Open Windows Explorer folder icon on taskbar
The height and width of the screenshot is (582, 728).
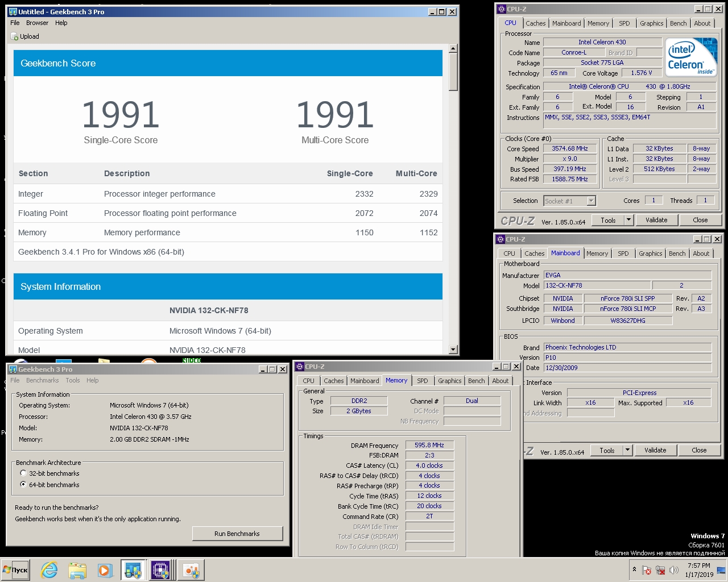[x=77, y=570]
